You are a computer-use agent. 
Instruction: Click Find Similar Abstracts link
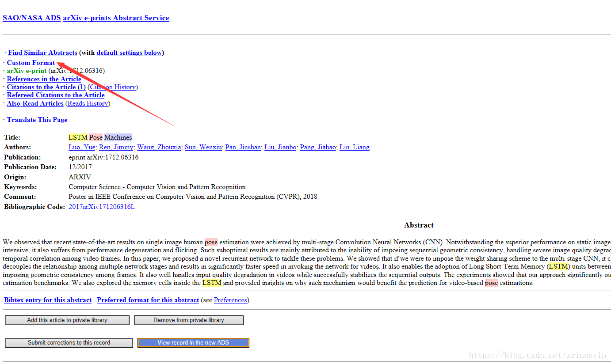[42, 53]
